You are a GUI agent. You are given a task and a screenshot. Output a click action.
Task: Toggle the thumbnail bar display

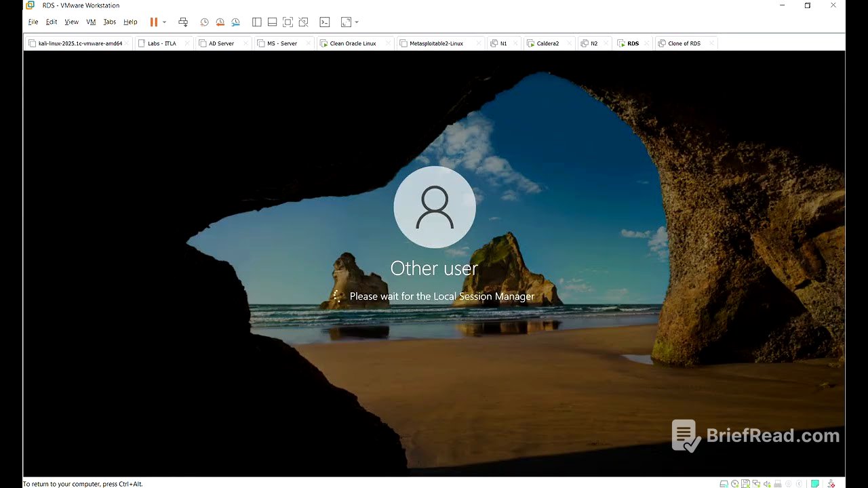click(x=272, y=22)
